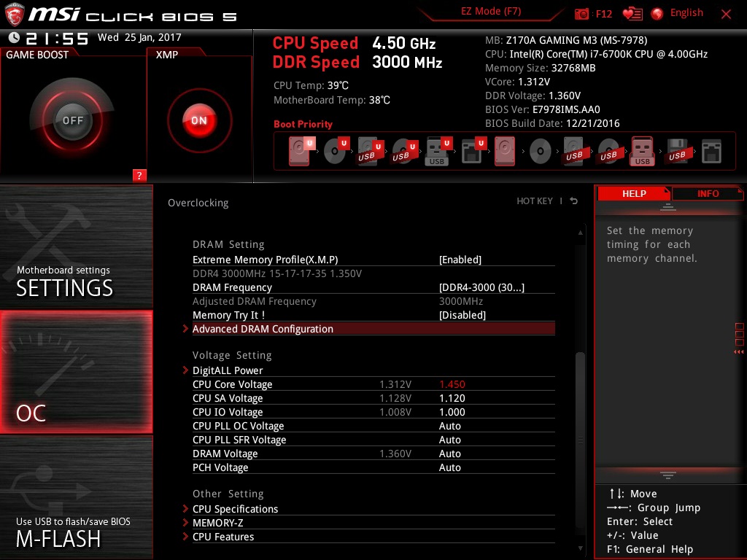Expand Advanced DRAM Configuration
Viewport: 747px width, 560px height.
(373, 329)
